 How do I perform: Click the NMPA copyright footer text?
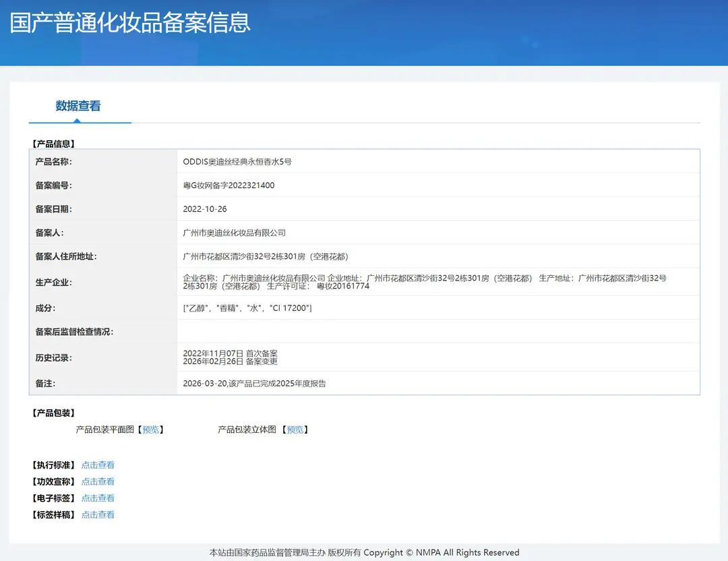pyautogui.click(x=365, y=553)
